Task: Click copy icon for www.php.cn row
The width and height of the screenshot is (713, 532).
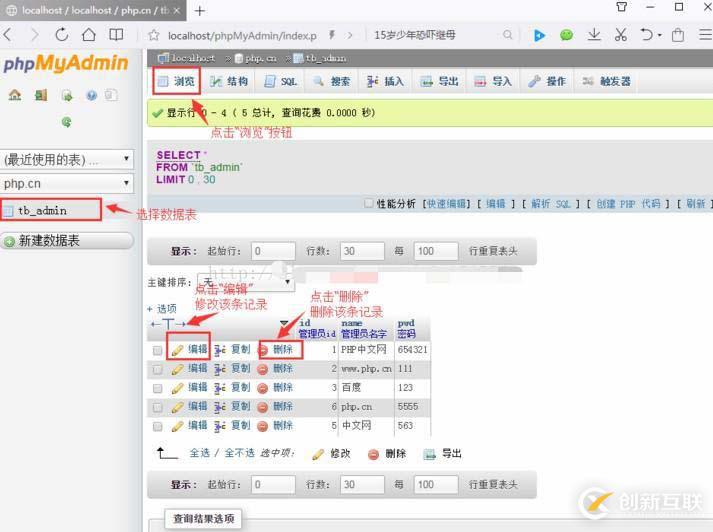Action: pos(220,369)
